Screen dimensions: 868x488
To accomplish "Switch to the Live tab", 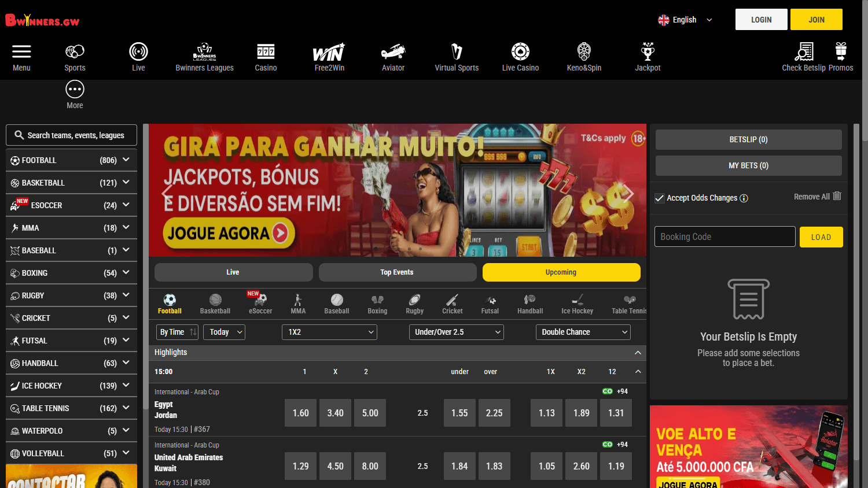I will click(233, 272).
